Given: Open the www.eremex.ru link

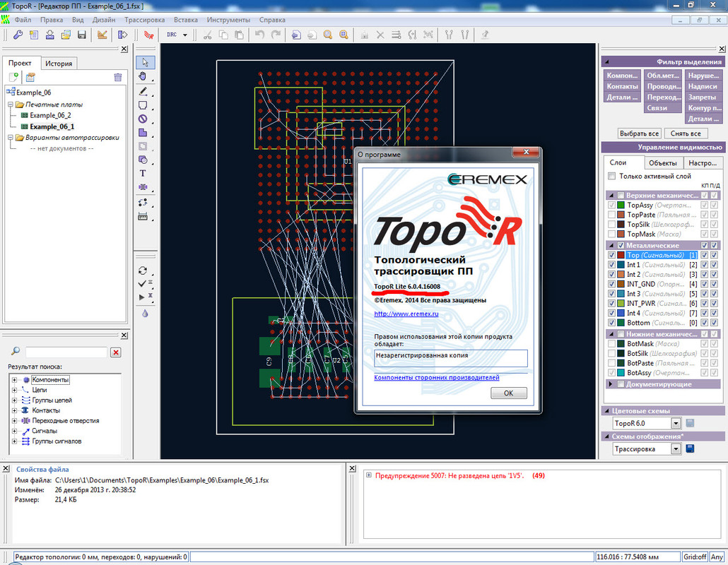Looking at the screenshot, I should coord(406,314).
